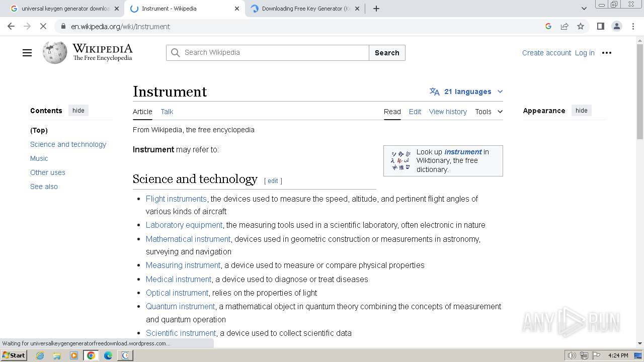The height and width of the screenshot is (362, 644).
Task: Select the Article tab
Action: [142, 112]
